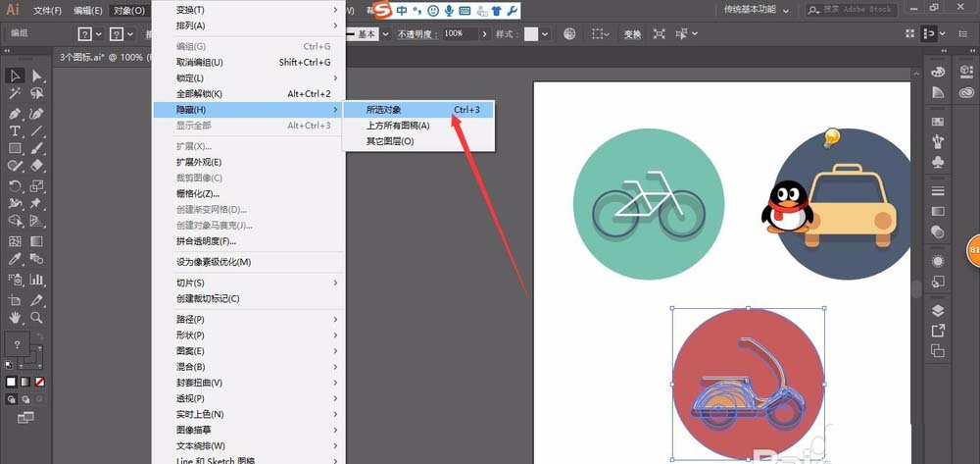Activate the Perspective Grid tool
The height and width of the screenshot is (464, 980).
pos(37,221)
